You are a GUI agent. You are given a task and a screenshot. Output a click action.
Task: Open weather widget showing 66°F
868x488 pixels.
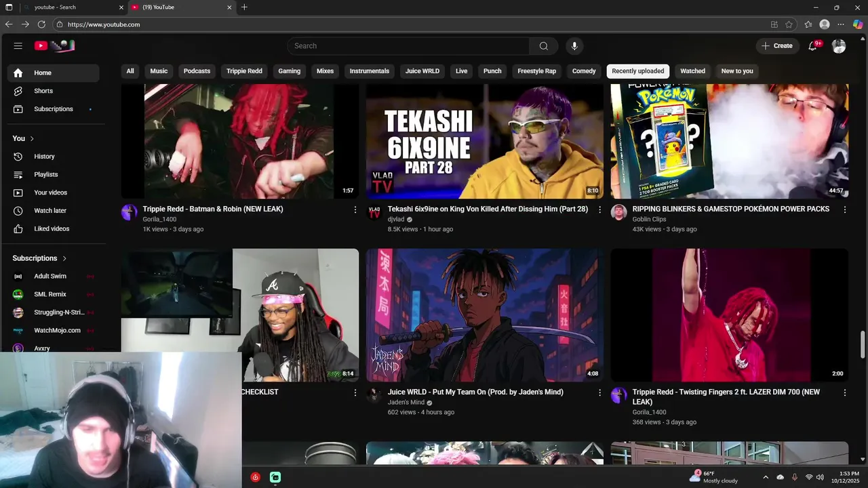[x=713, y=477]
